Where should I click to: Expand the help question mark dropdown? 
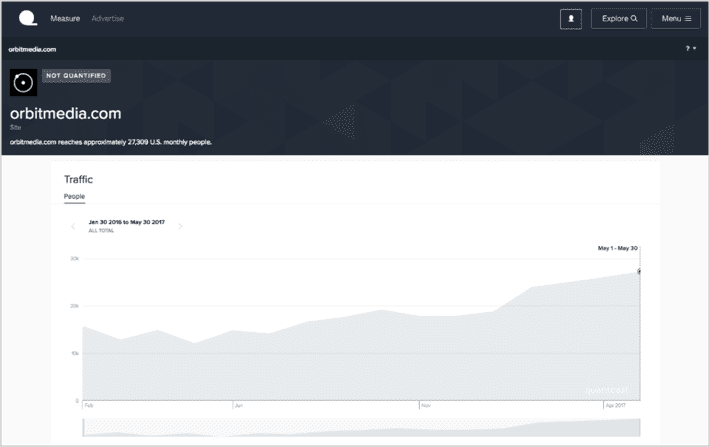691,48
